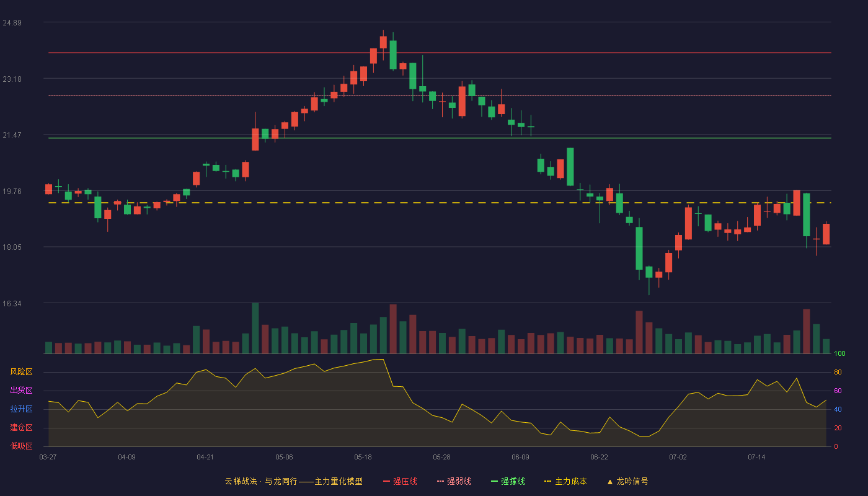Click the pink dotted 强弱线 legend icon
868x496 pixels.
point(440,481)
